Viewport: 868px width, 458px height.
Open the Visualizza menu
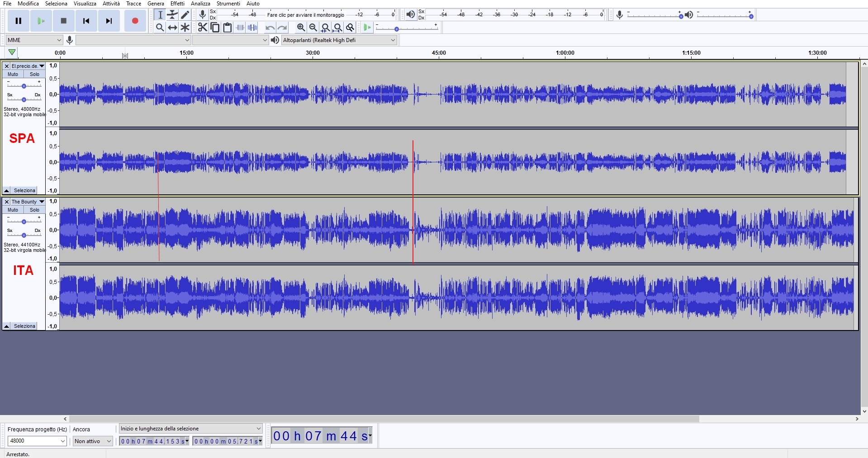coord(85,4)
